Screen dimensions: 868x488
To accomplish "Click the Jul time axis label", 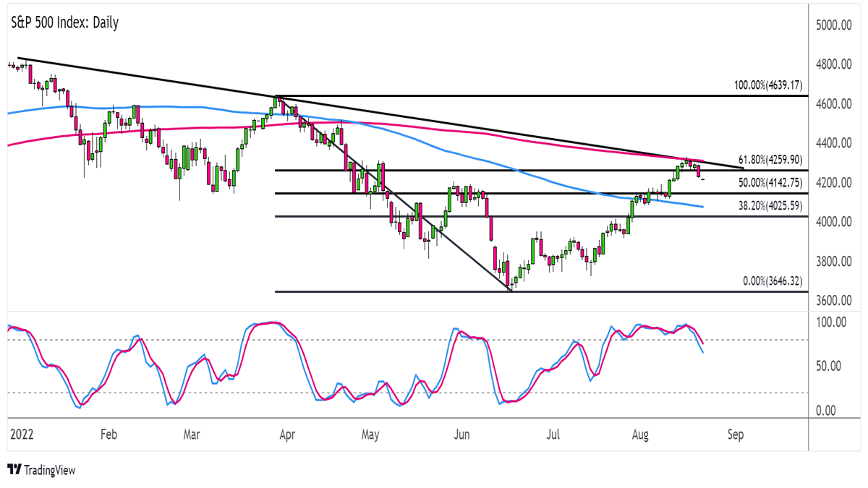I will tap(553, 435).
